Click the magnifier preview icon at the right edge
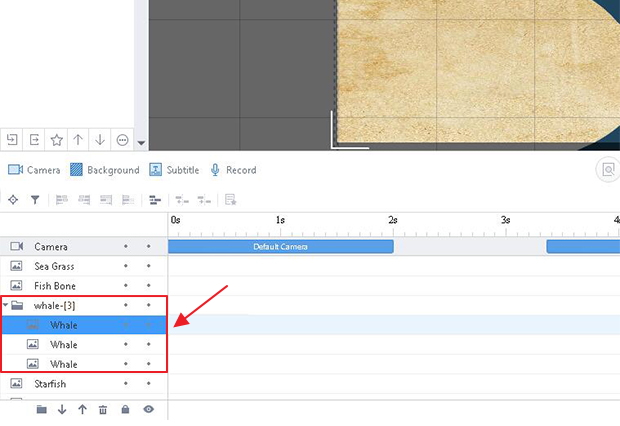620x426 pixels. 609,170
